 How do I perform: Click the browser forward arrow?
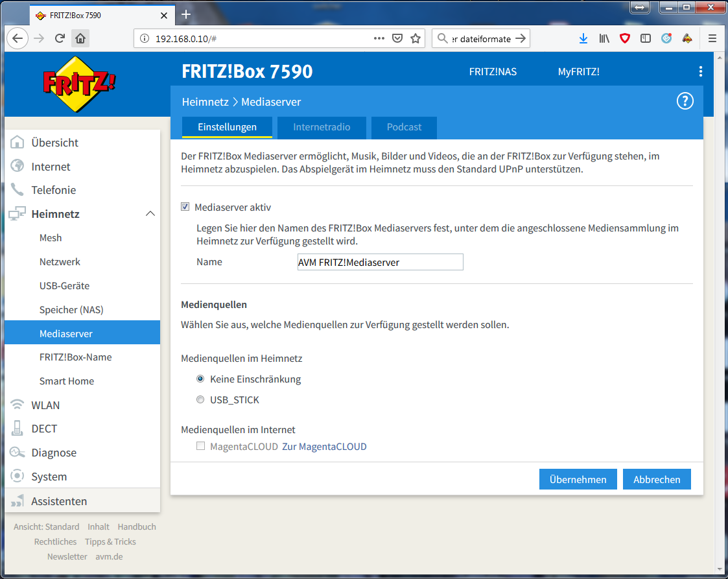click(39, 38)
